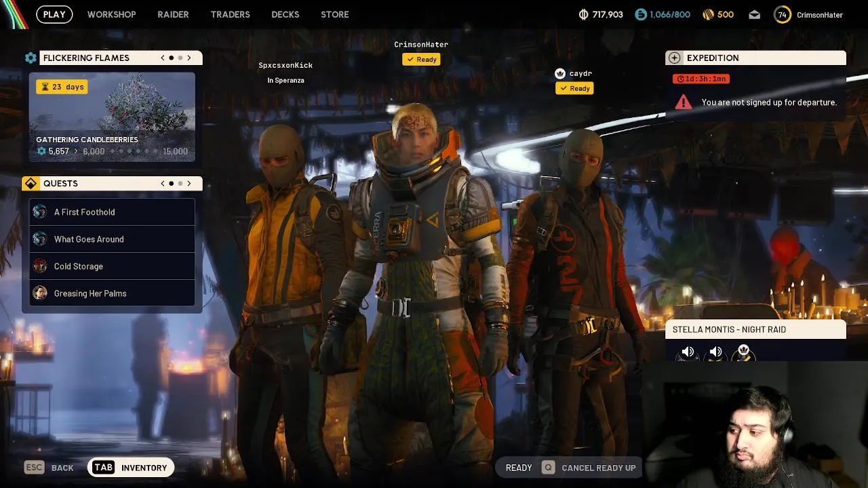Click the Candleberries progress bar
Image resolution: width=868 pixels, height=488 pixels.
pos(112,151)
